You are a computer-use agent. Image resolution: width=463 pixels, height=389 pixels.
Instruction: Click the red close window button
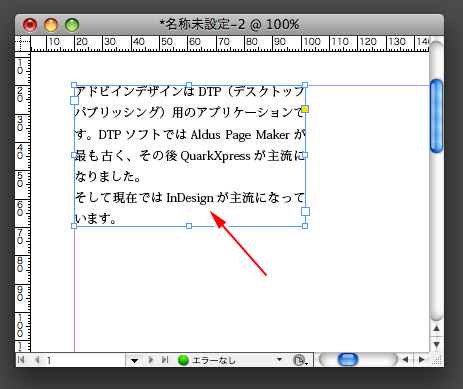(30, 25)
